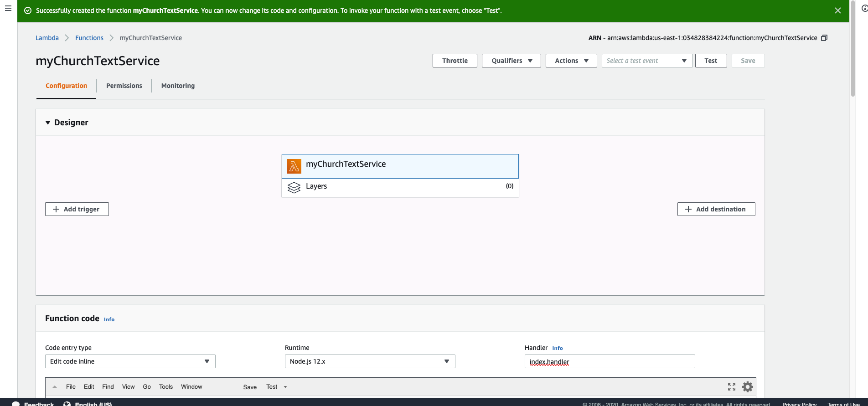Click Add destination button
This screenshot has height=406, width=868.
716,209
